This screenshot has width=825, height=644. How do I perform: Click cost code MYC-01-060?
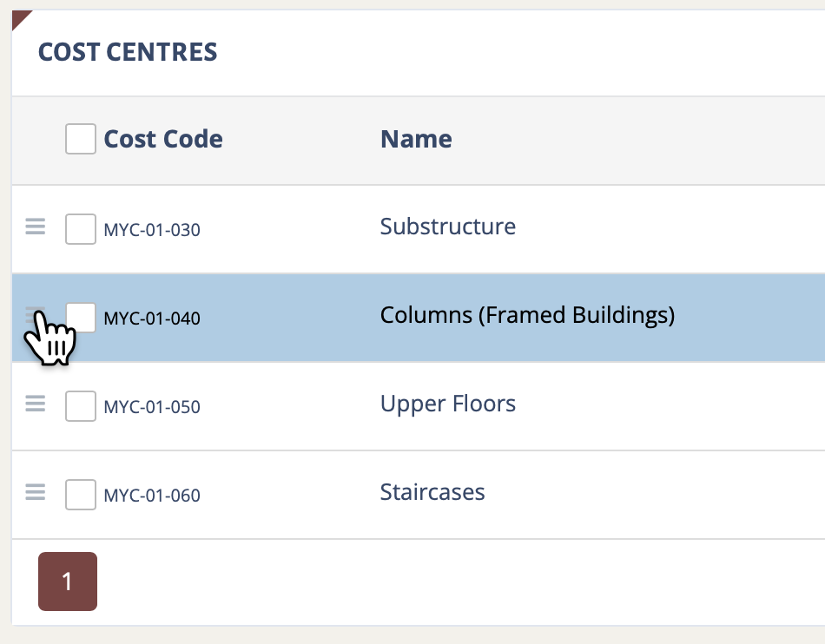coord(152,496)
